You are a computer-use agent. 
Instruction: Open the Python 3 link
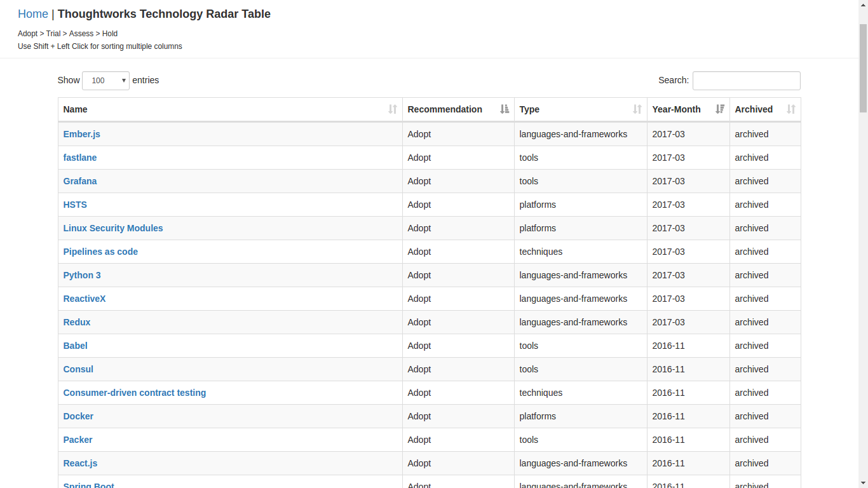point(82,275)
